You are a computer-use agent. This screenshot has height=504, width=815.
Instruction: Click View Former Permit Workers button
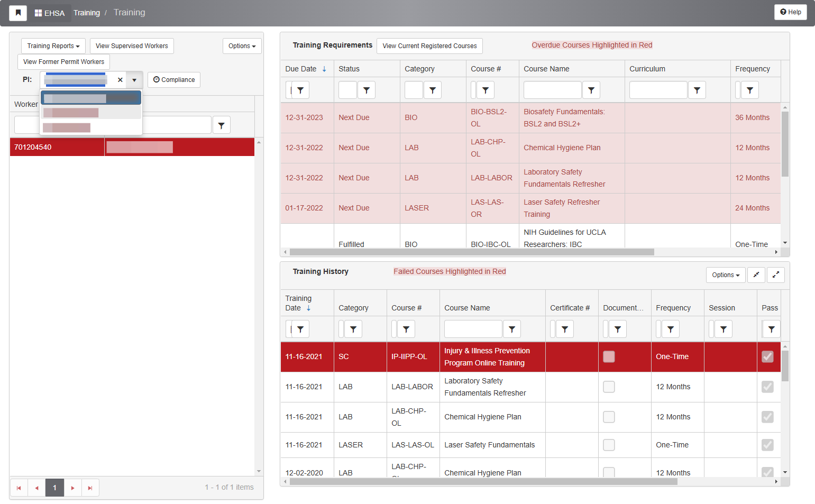(x=63, y=62)
